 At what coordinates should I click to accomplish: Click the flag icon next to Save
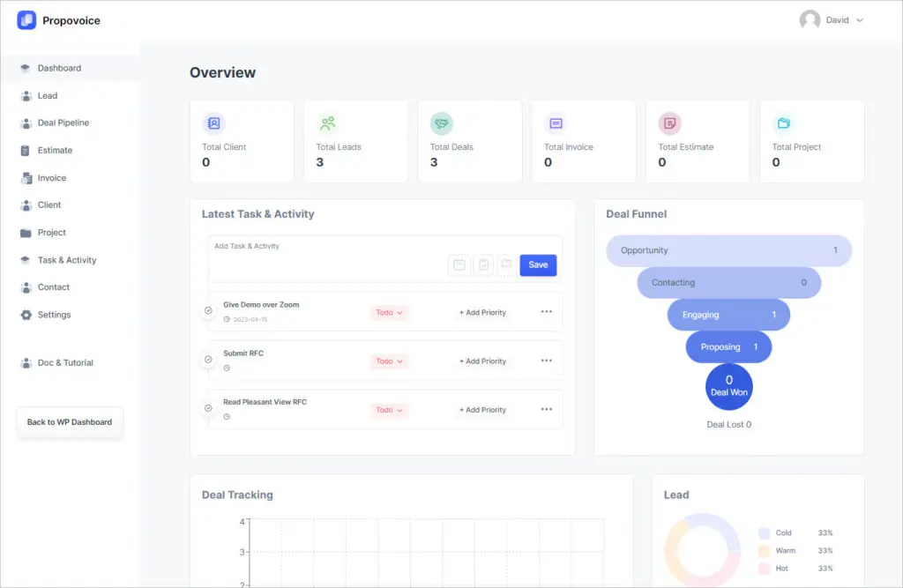pyautogui.click(x=506, y=264)
